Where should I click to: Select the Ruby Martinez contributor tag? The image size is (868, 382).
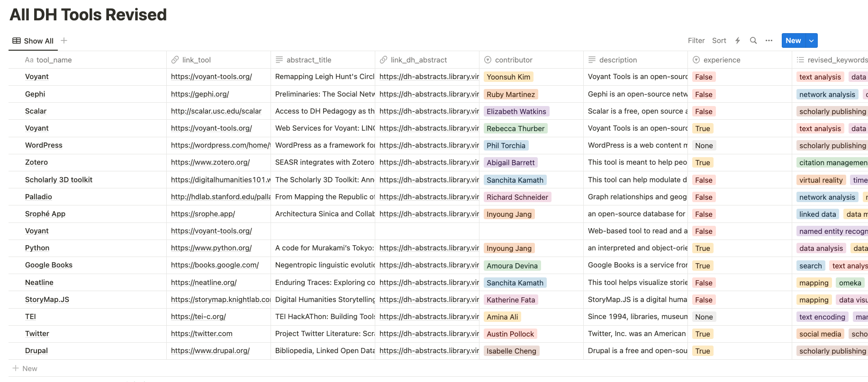tap(511, 95)
